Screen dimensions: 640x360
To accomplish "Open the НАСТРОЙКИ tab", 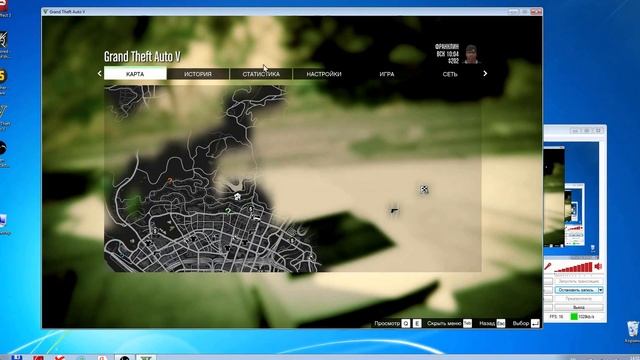I will point(324,74).
